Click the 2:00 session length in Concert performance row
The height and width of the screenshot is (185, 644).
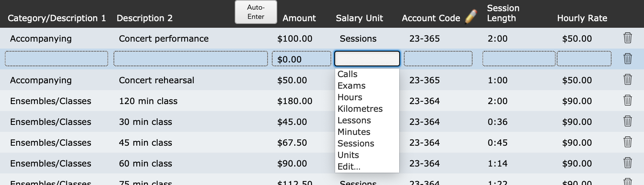498,39
